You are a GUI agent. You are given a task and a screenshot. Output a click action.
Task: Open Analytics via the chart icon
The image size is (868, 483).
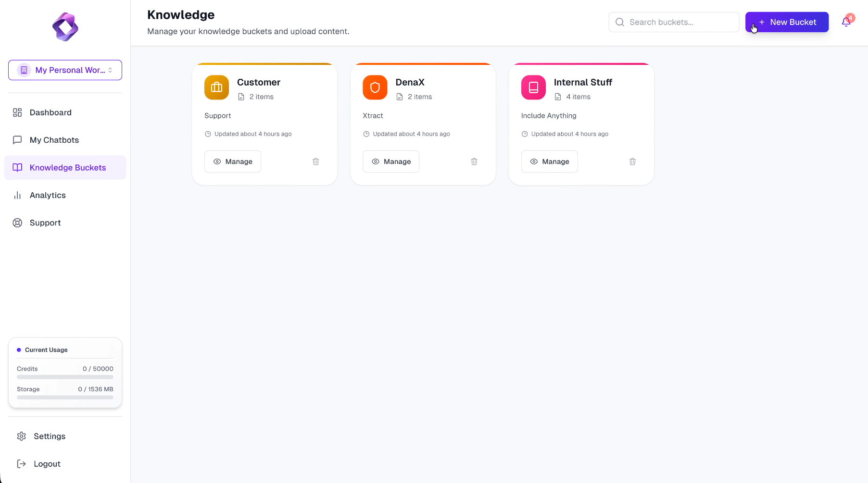[17, 195]
